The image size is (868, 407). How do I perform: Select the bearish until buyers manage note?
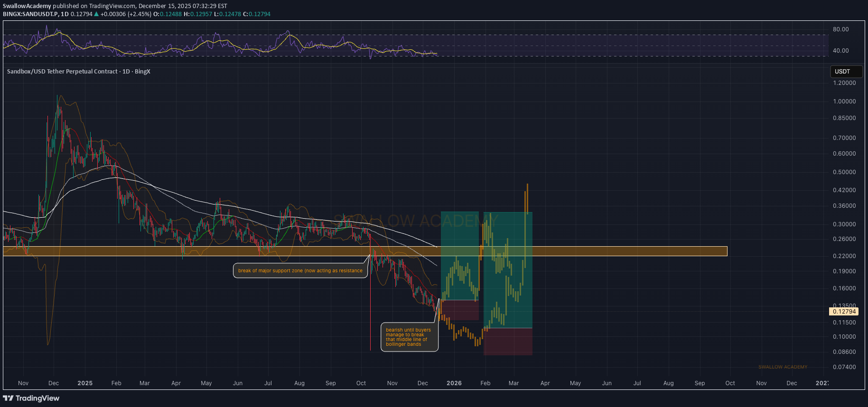pos(409,337)
